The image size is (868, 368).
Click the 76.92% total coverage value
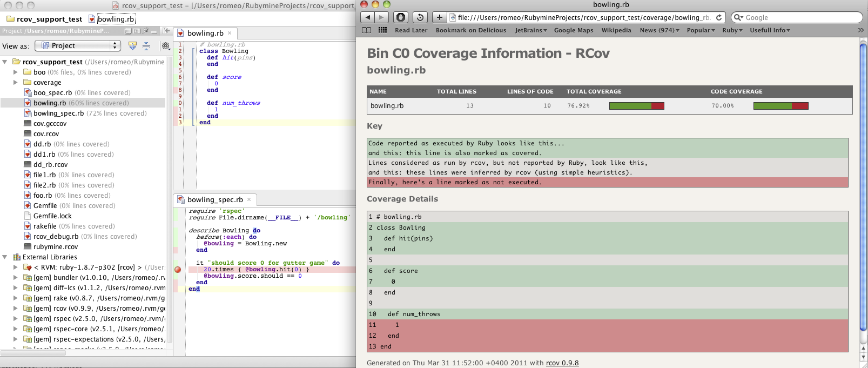pyautogui.click(x=578, y=106)
